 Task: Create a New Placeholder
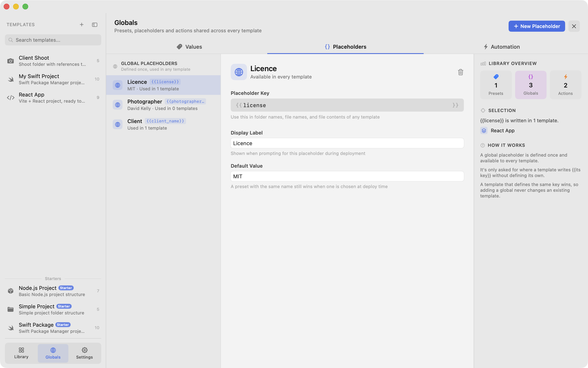537,26
